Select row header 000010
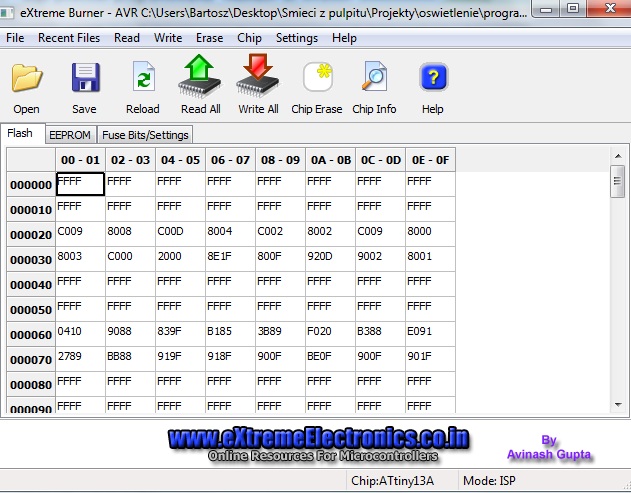Screen dimensions: 631x493 [x=31, y=210]
